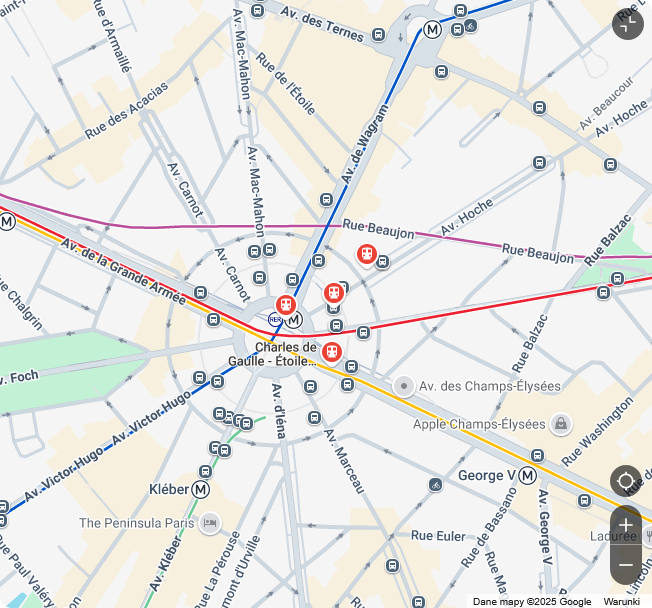
Task: Exit fullscreen map view
Action: tap(627, 24)
